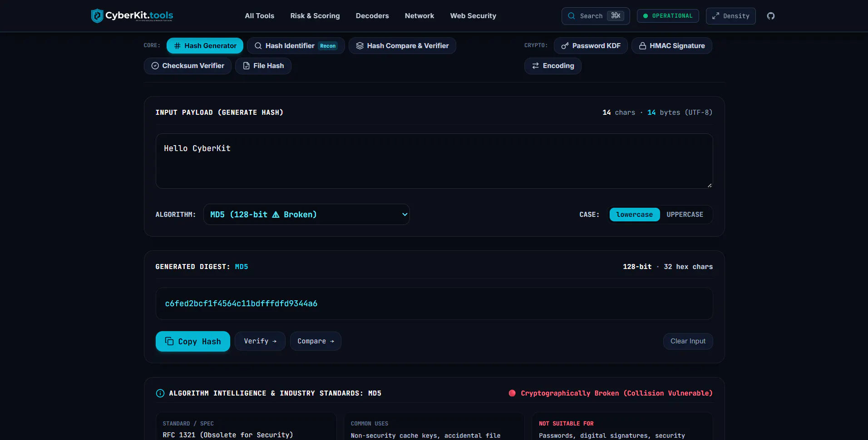Click the Density expand arrows icon

pos(715,16)
